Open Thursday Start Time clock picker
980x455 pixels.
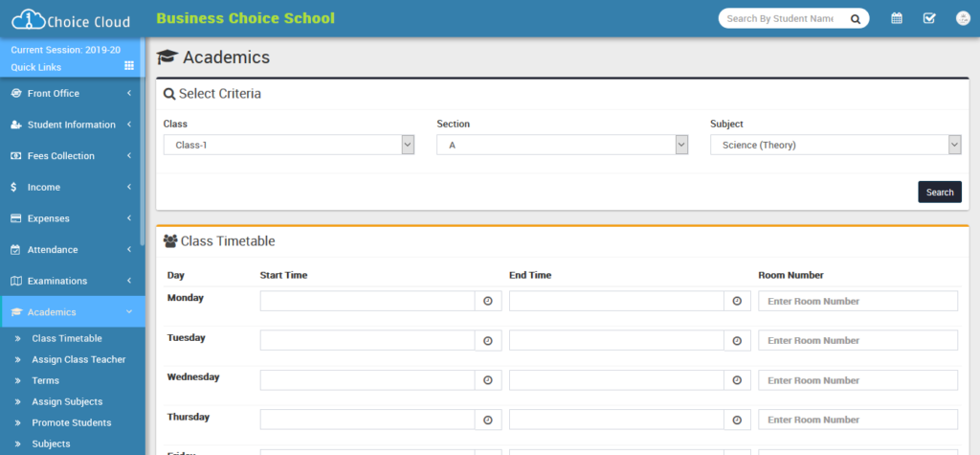(x=488, y=420)
